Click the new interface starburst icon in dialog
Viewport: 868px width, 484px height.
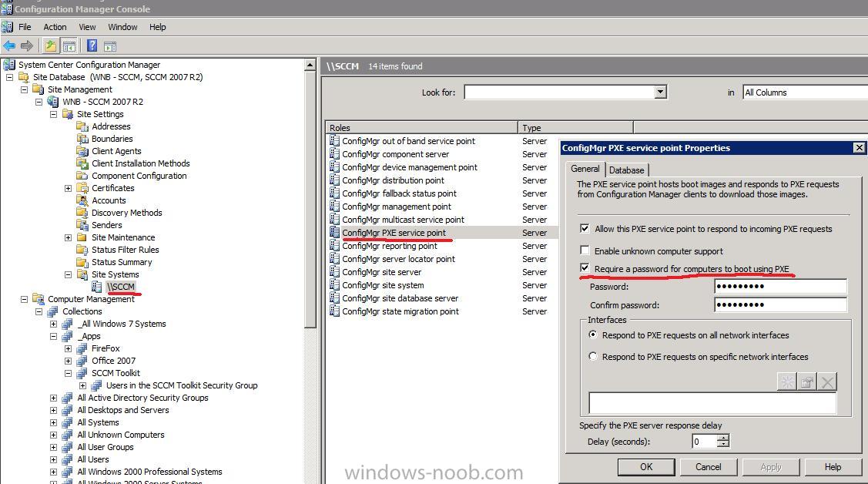point(787,381)
